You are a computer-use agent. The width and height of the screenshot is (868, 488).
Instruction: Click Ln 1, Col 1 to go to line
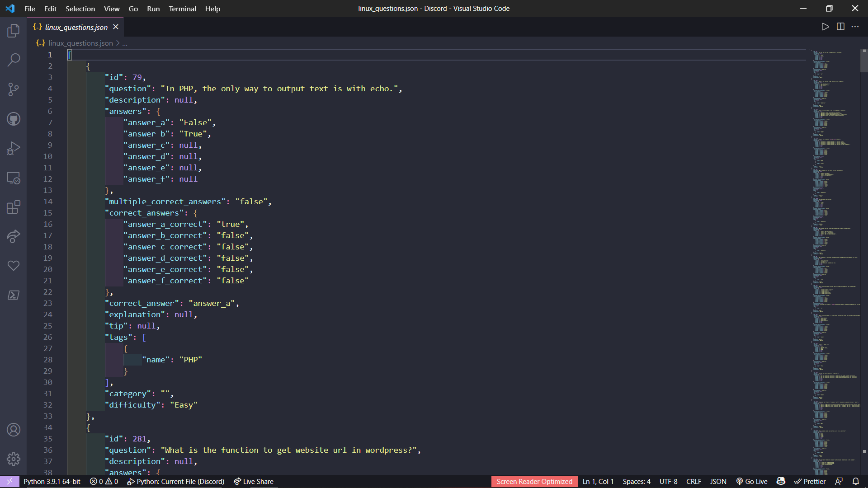tap(598, 481)
